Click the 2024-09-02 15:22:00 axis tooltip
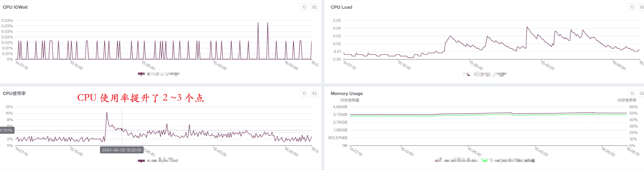The image size is (644, 170). pyautogui.click(x=122, y=150)
